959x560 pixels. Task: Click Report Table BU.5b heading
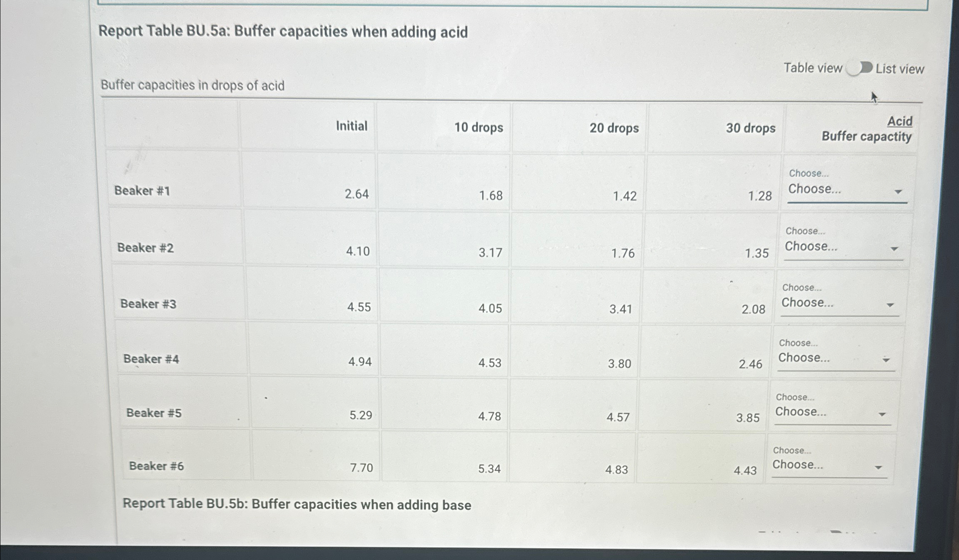pyautogui.click(x=297, y=504)
